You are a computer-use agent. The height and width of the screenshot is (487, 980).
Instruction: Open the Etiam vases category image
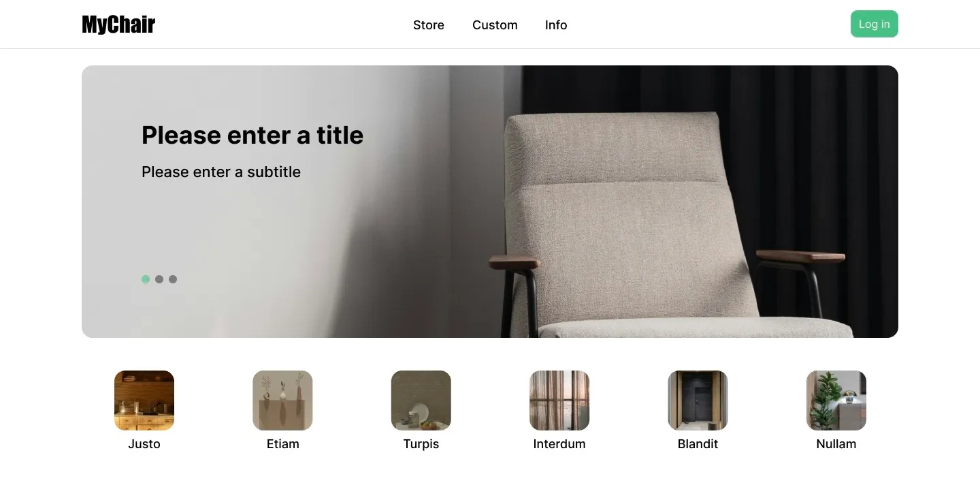(x=282, y=400)
